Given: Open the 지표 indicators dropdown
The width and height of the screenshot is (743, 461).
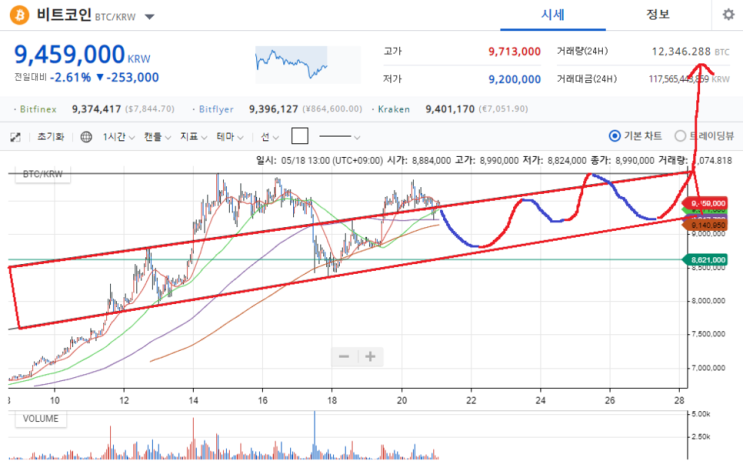Looking at the screenshot, I should 193,137.
